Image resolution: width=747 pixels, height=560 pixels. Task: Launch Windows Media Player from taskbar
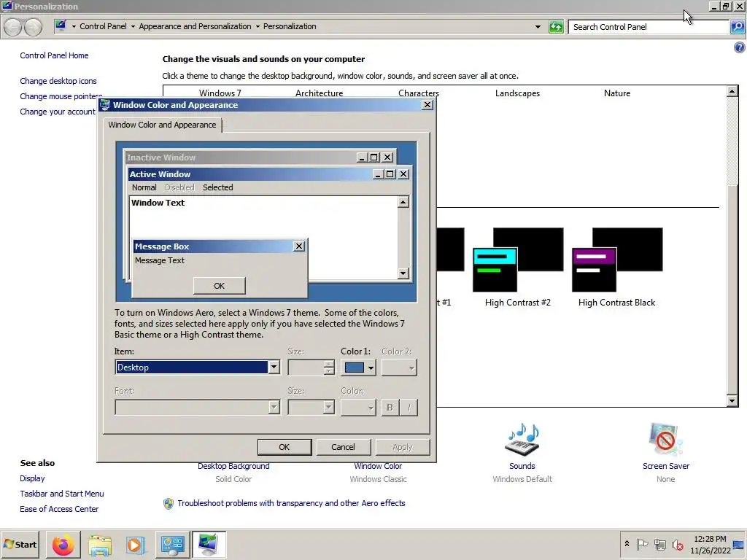click(135, 545)
